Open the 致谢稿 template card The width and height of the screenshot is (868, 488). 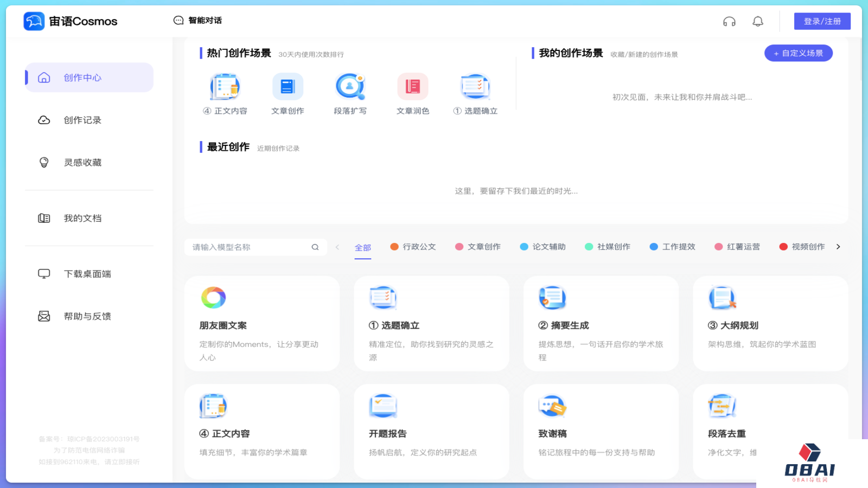[x=601, y=431]
